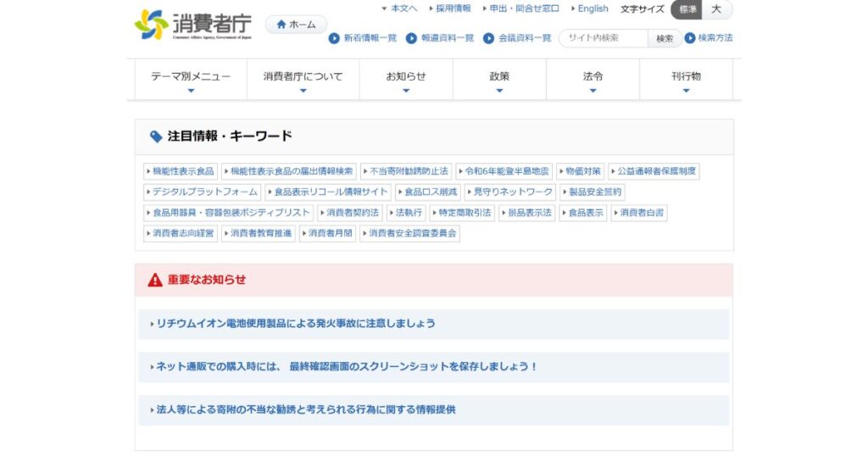Open 景品表示法 keyword tag

point(527,213)
